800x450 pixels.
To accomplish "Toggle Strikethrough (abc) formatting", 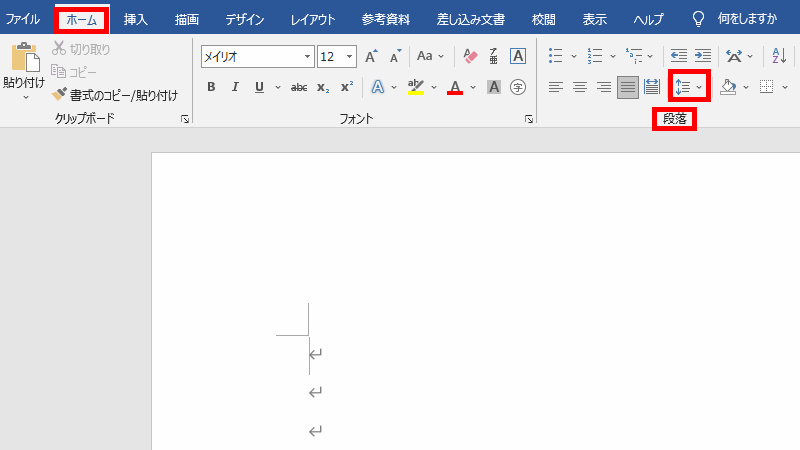I will (298, 87).
